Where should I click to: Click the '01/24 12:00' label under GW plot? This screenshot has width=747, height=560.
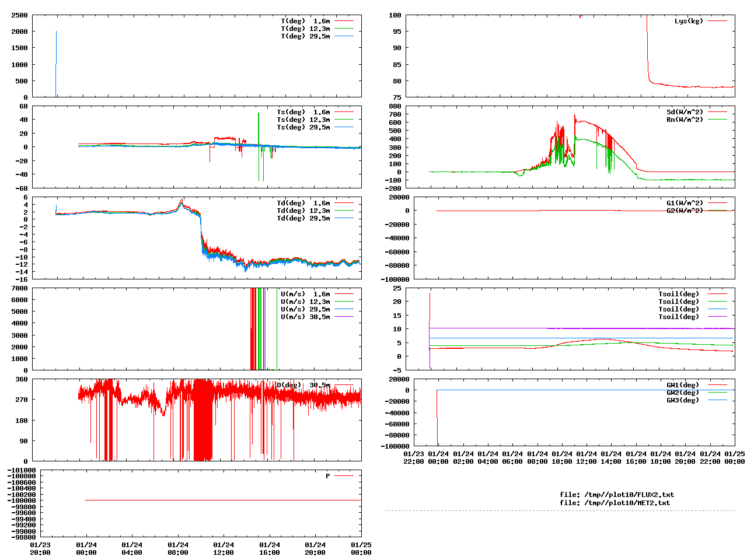pos(587,457)
